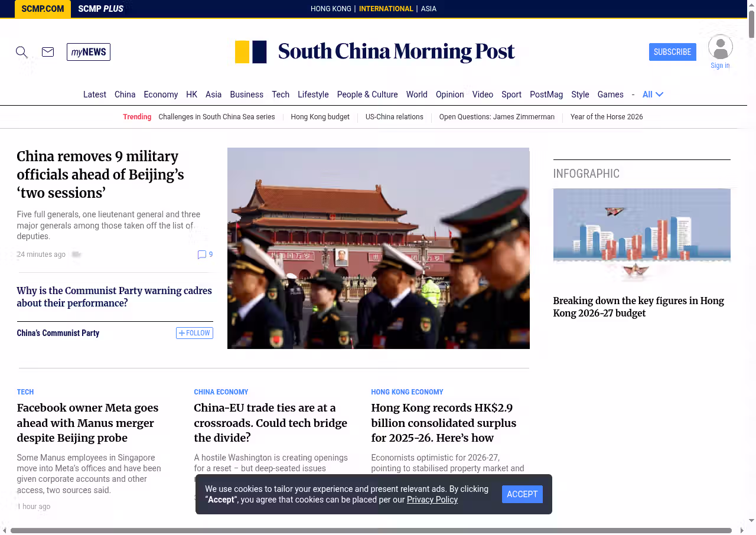Select the Asia edition

[429, 9]
